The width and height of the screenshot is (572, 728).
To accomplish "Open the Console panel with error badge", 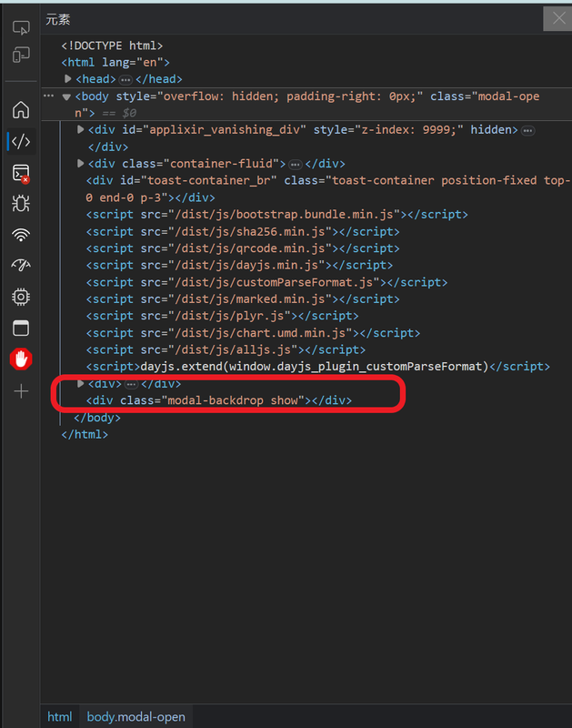I will click(x=21, y=173).
